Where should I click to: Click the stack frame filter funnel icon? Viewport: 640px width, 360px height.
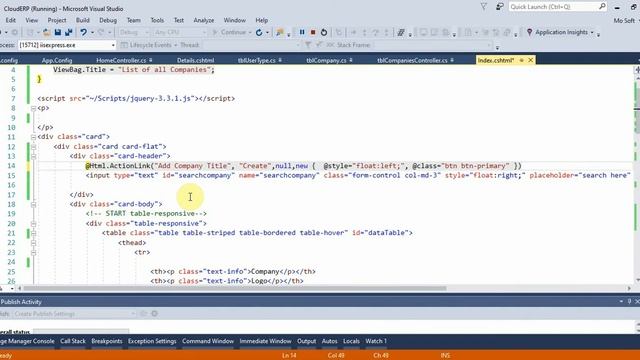pyautogui.click(x=308, y=45)
